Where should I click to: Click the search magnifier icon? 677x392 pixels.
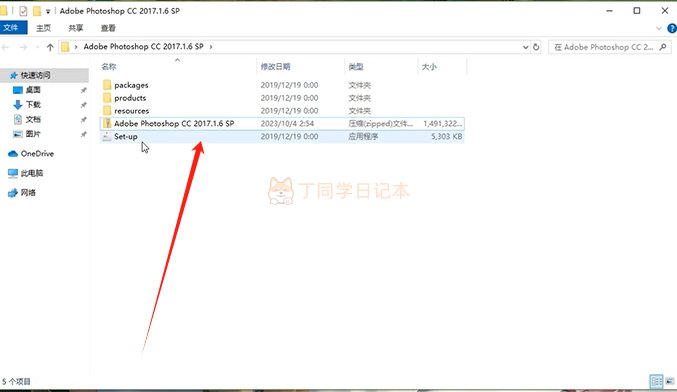[x=663, y=47]
